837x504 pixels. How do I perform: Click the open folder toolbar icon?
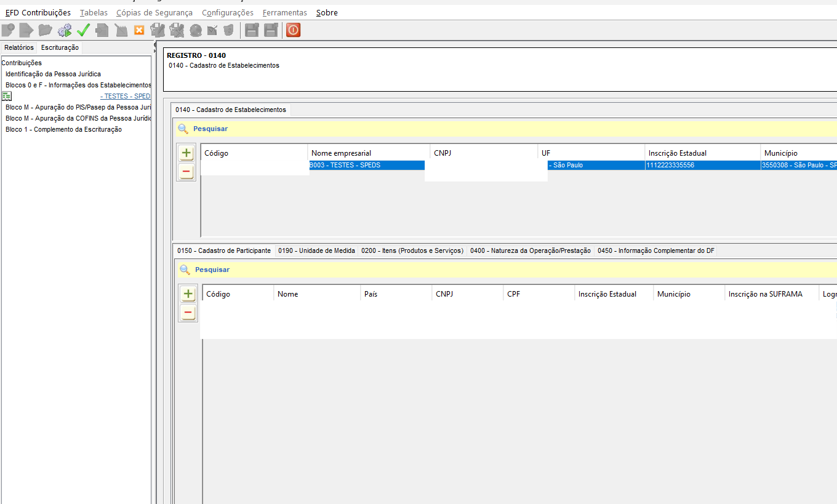click(x=45, y=30)
